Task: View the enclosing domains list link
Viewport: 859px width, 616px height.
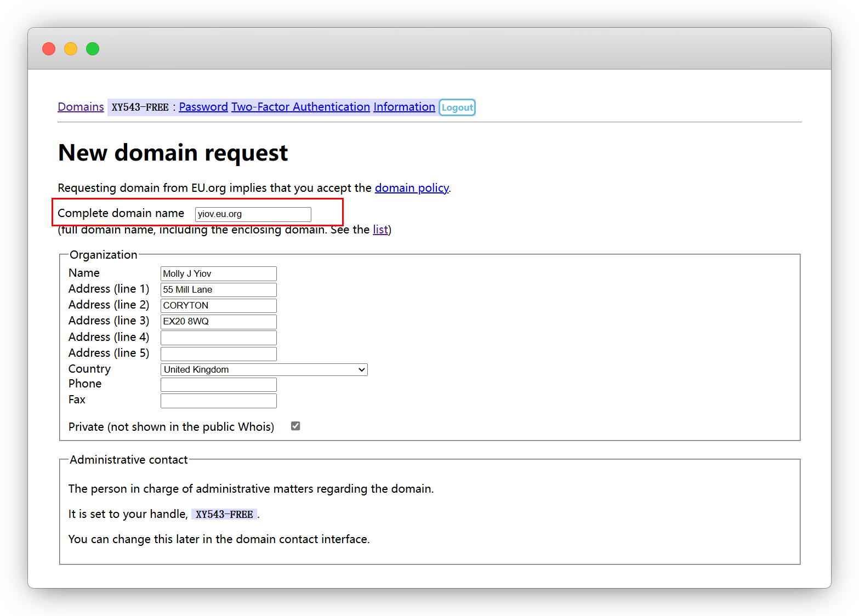Action: (380, 230)
